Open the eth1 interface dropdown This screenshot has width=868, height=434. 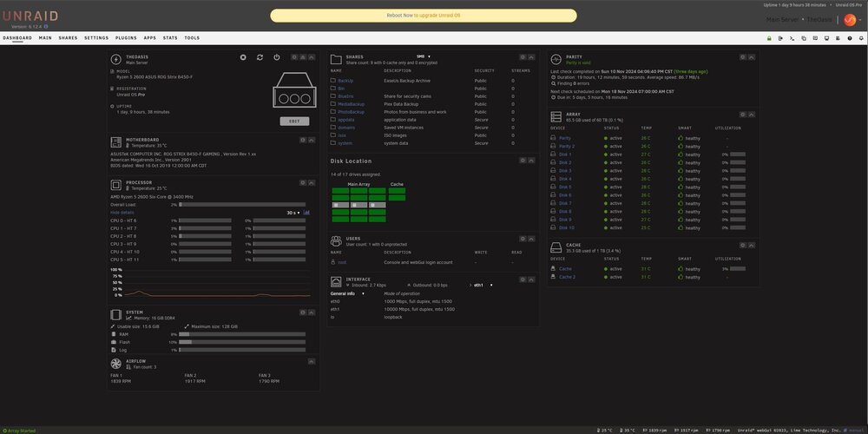483,285
